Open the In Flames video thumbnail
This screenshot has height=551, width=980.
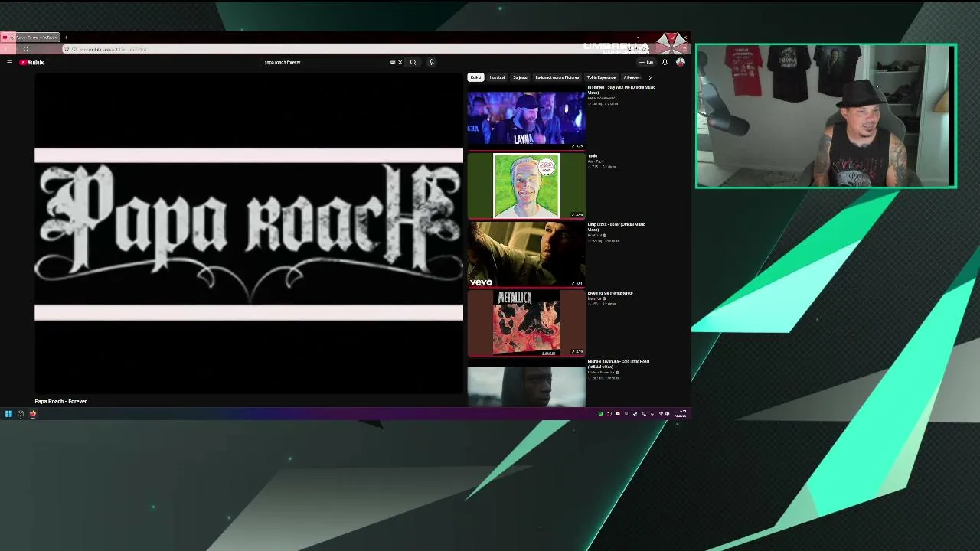point(526,117)
